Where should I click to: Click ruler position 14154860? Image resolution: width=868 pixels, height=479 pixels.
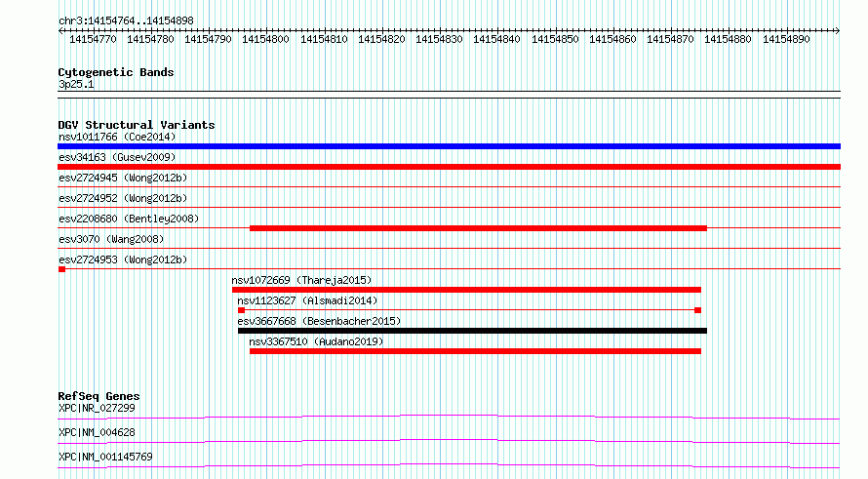pos(612,39)
